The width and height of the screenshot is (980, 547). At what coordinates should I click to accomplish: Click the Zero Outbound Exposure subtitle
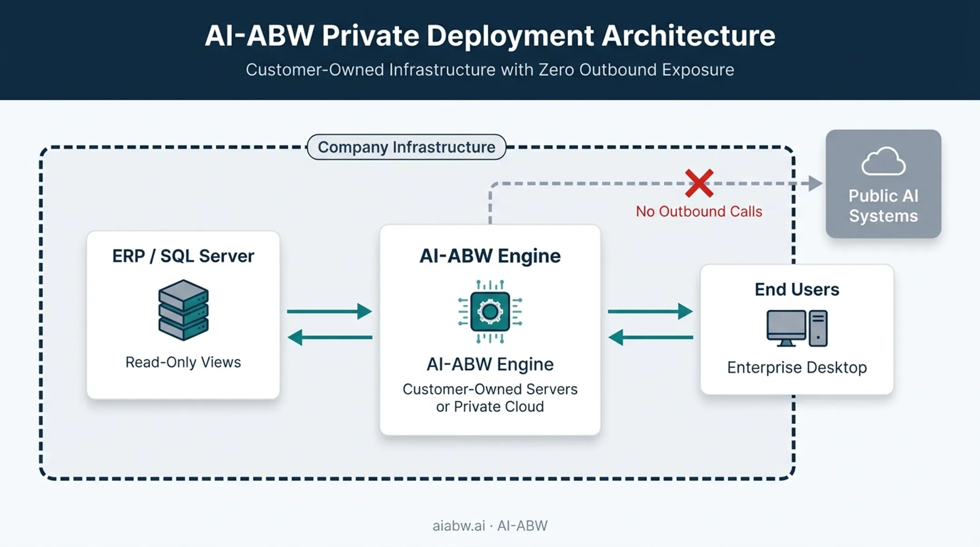coord(490,70)
